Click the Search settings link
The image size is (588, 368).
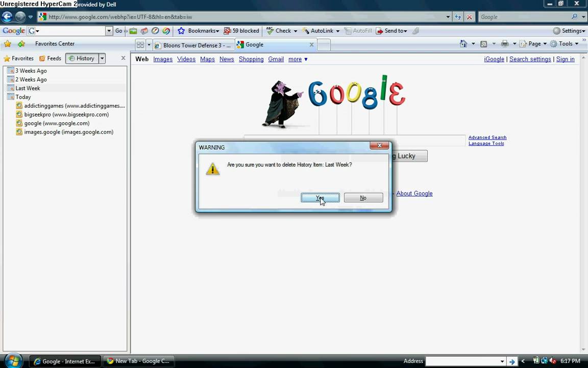click(530, 59)
